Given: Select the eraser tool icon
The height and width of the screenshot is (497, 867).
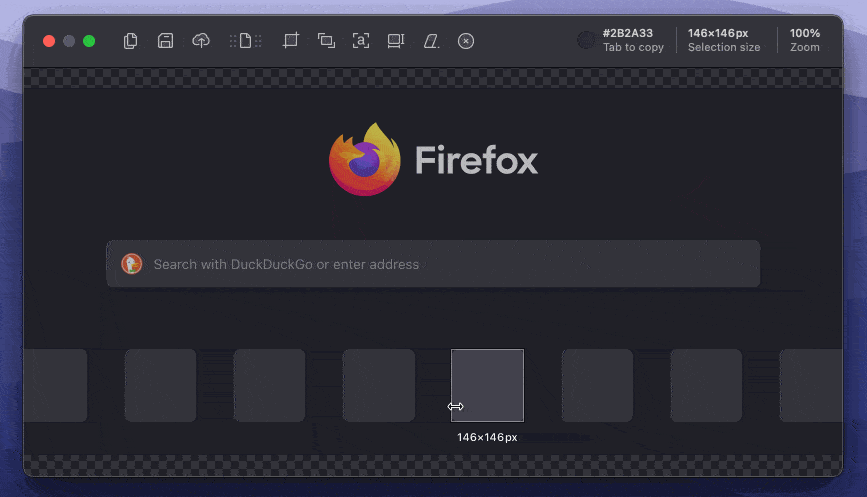Looking at the screenshot, I should coord(431,41).
